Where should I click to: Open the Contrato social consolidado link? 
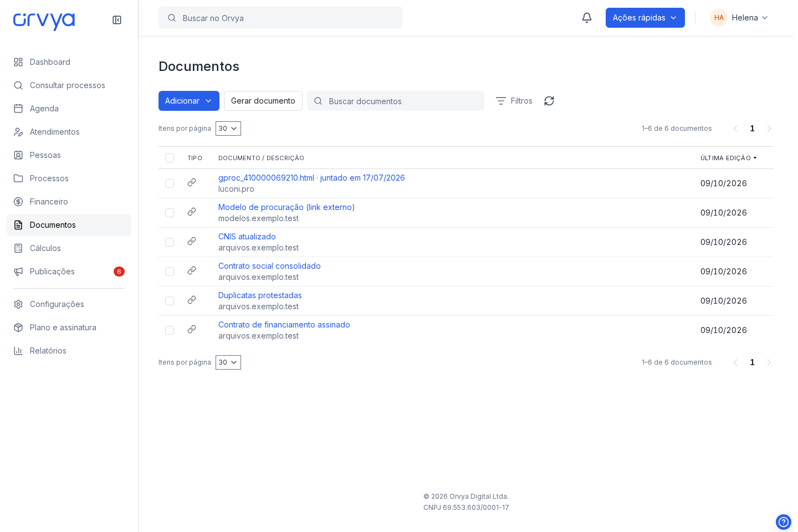click(269, 266)
